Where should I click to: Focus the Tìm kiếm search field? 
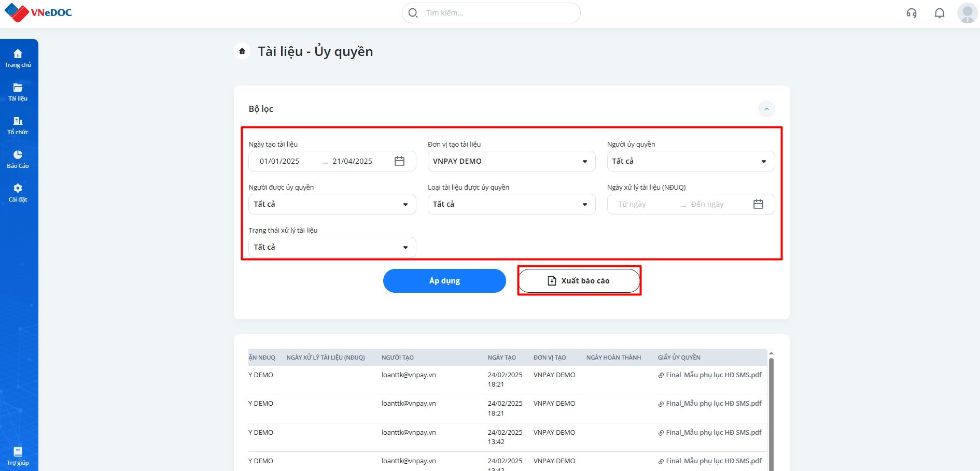(491, 13)
